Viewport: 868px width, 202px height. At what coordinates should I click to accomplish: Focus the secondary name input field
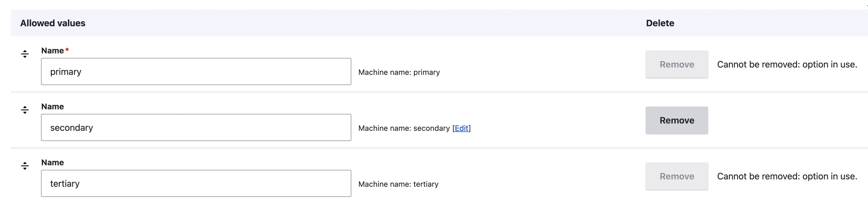(196, 127)
